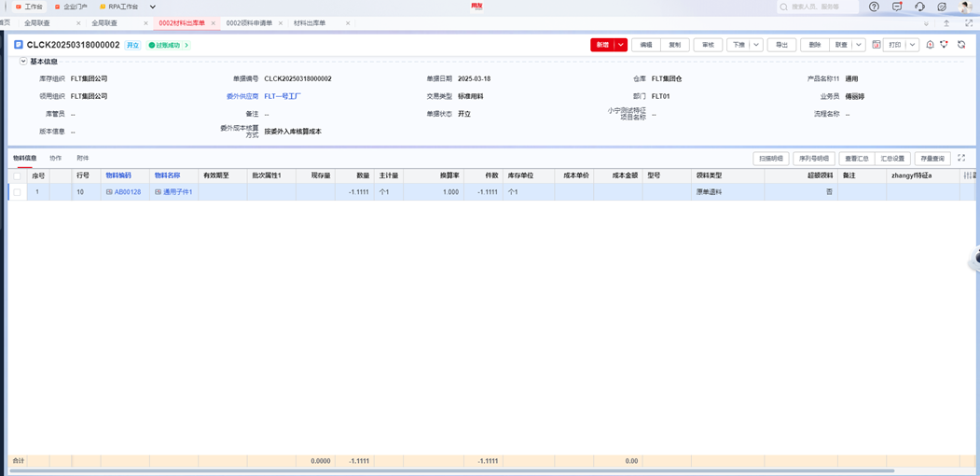Screen dimensions: 980x476
Task: Select the 物料信息 tab
Action: tap(25, 159)
